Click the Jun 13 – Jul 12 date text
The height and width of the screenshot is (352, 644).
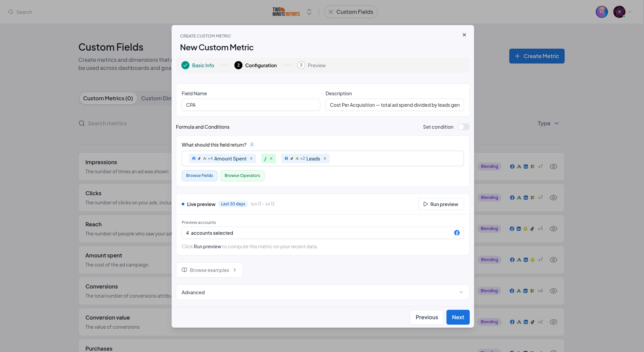click(263, 204)
